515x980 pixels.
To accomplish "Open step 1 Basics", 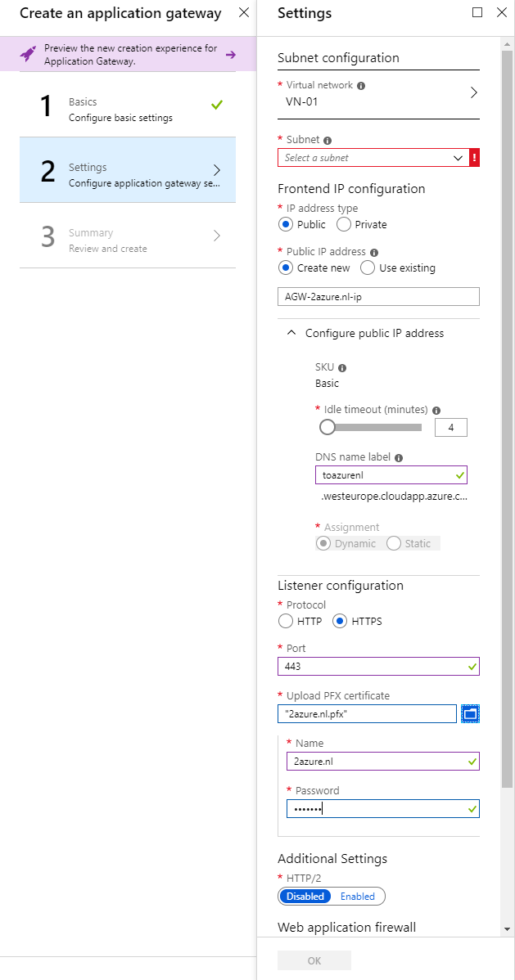I will (128, 105).
